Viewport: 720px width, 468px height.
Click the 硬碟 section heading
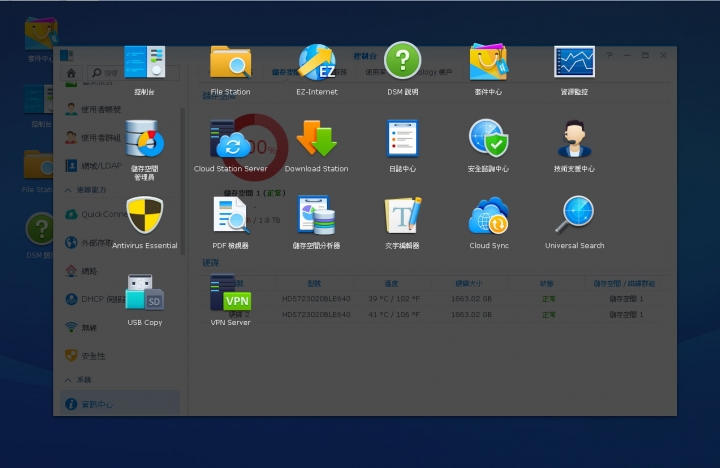[211, 263]
